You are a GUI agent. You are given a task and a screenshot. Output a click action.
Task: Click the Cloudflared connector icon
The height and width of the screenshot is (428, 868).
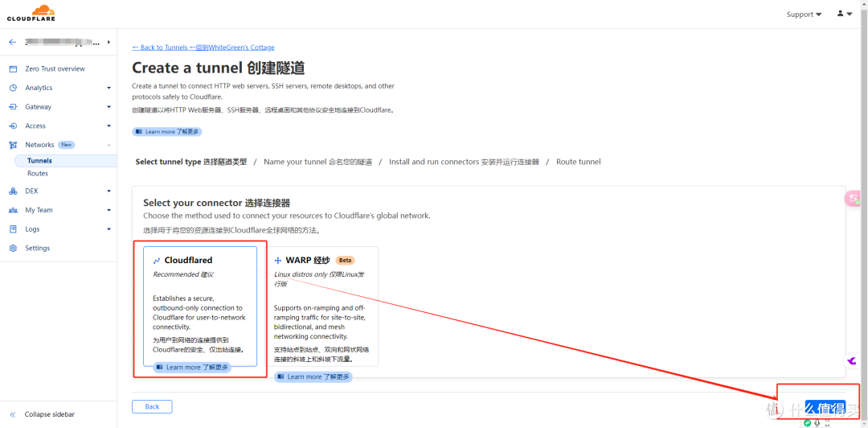[x=157, y=261]
